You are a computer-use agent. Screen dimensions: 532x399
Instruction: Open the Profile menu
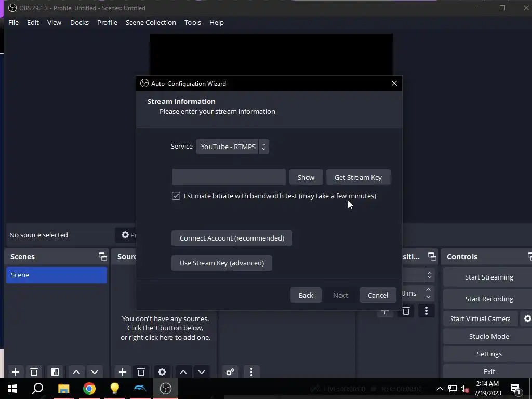click(x=107, y=22)
